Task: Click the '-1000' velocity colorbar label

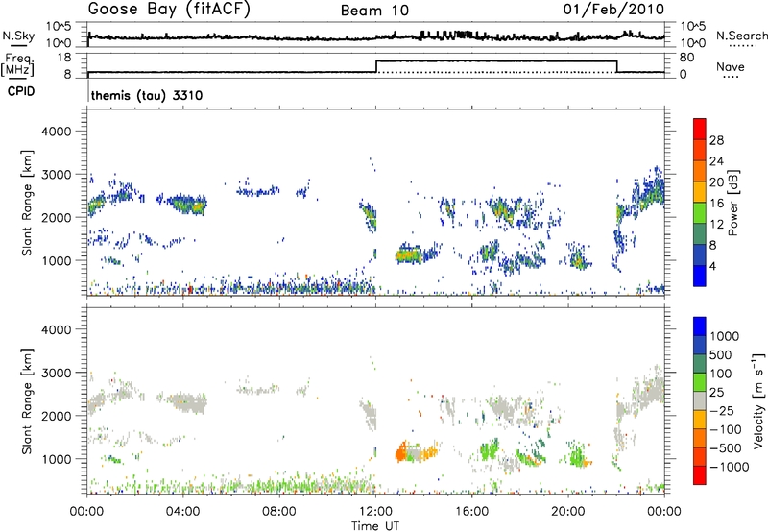Action: coord(729,467)
